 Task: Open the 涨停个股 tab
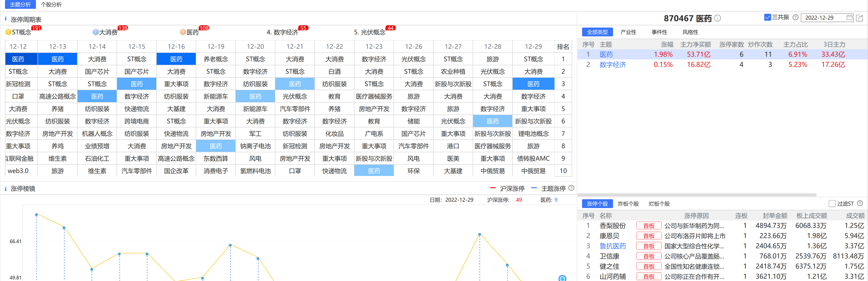[x=597, y=204]
